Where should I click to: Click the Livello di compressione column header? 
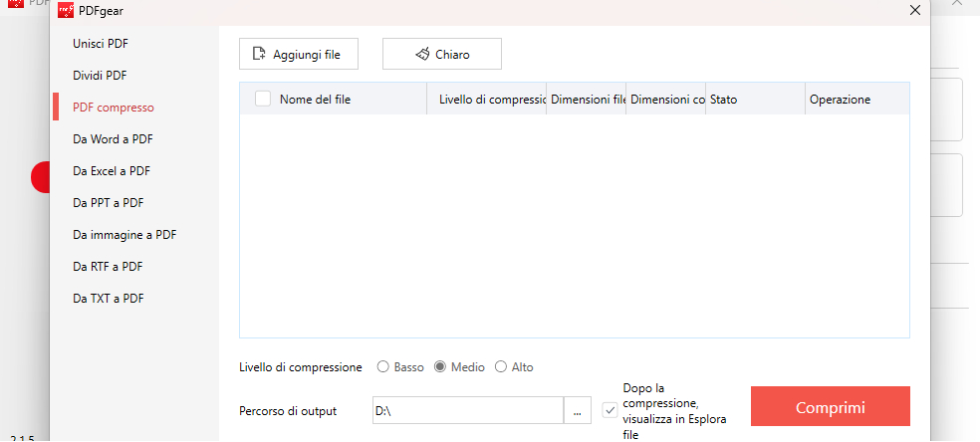[x=487, y=100]
